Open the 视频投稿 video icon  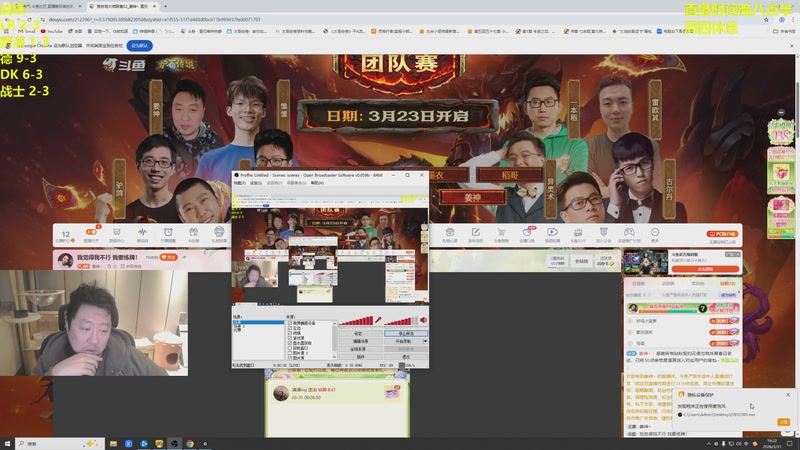click(x=552, y=232)
